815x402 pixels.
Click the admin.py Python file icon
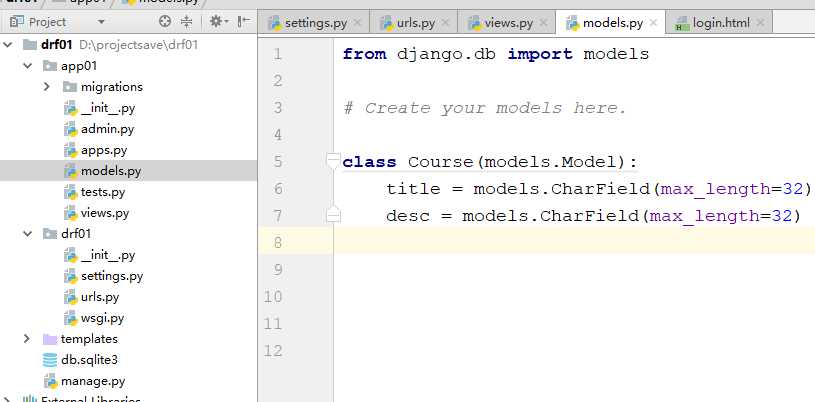tap(70, 129)
